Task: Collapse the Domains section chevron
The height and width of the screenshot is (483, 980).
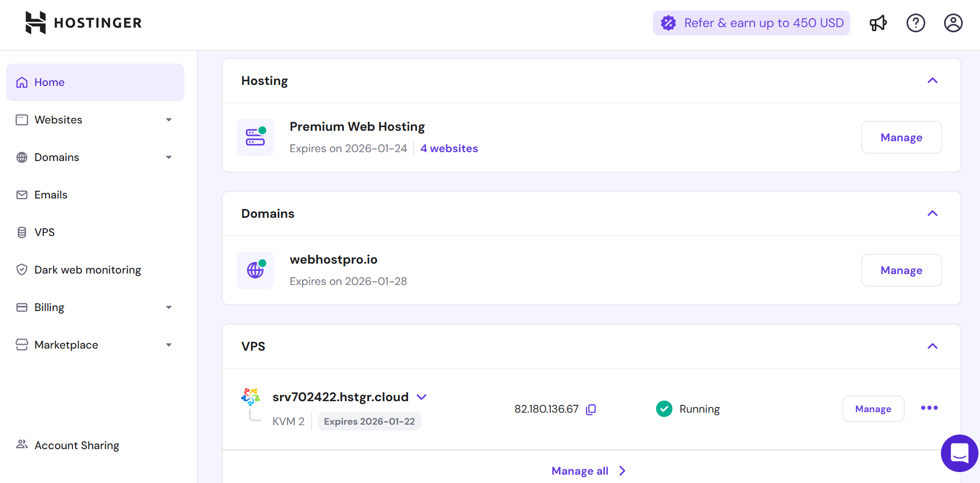Action: click(x=933, y=214)
